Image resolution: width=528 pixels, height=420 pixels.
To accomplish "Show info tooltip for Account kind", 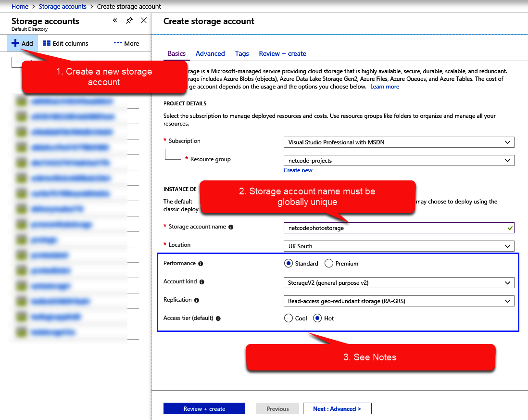I will point(202,282).
